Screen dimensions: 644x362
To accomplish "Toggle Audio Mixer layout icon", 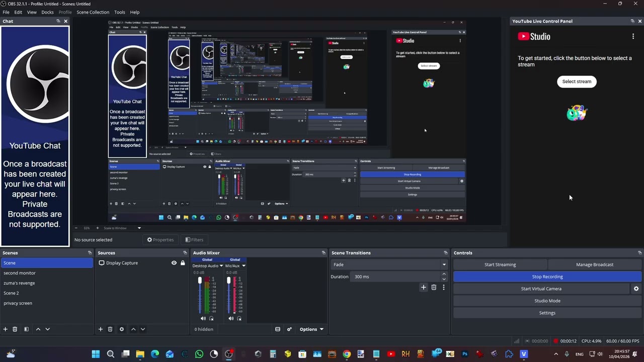I will (x=278, y=329).
